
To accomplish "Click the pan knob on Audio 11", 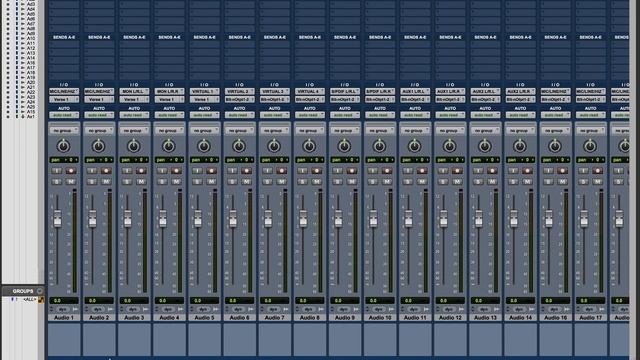I will pos(414,146).
